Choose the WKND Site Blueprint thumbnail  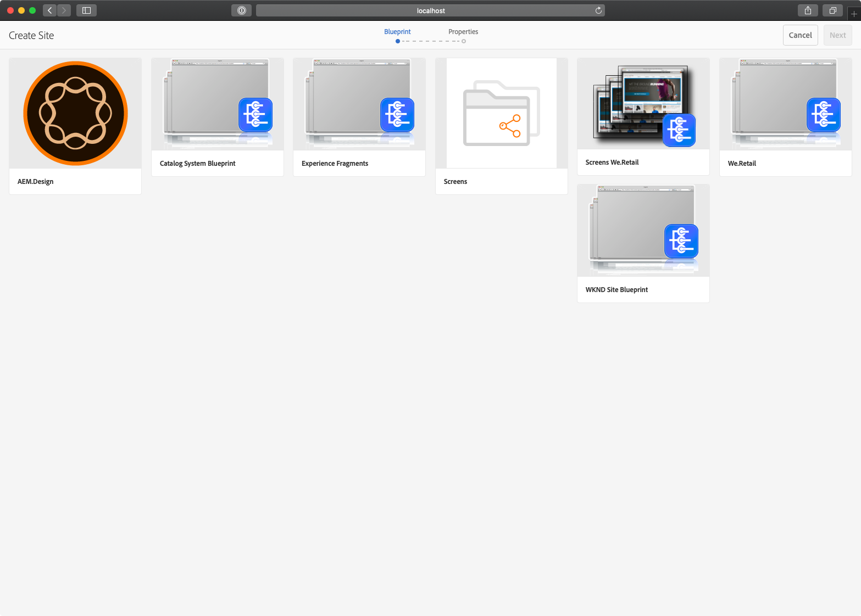(643, 231)
